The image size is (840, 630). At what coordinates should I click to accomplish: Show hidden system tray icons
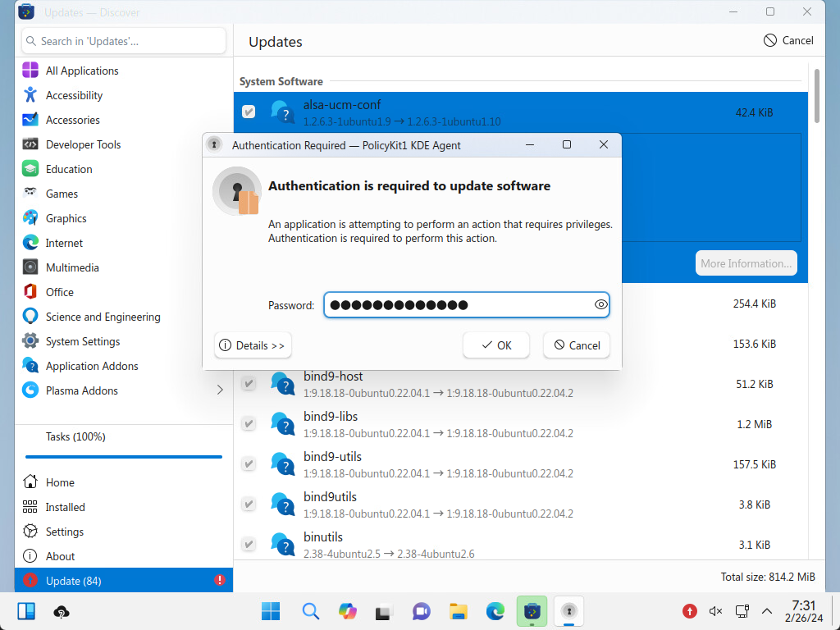(x=767, y=611)
